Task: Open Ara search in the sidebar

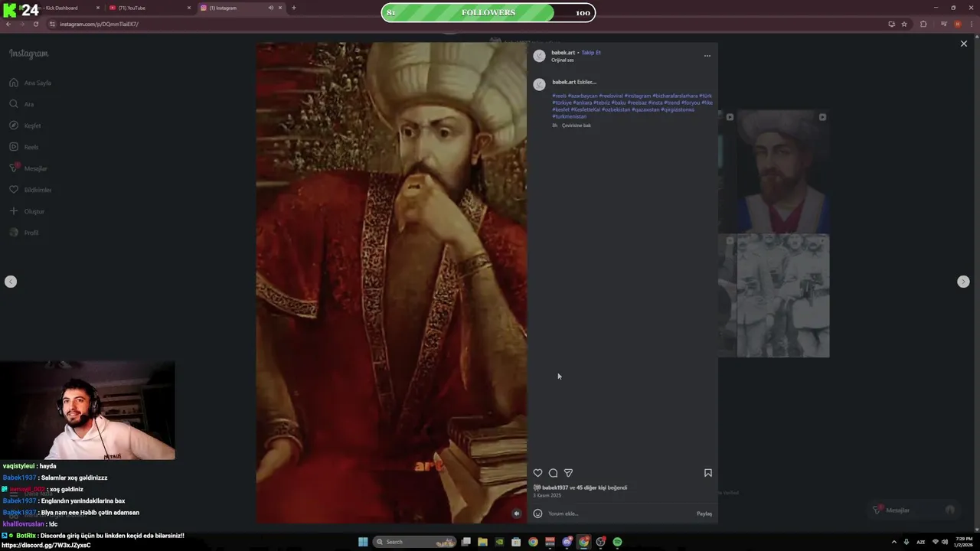Action: coord(21,104)
